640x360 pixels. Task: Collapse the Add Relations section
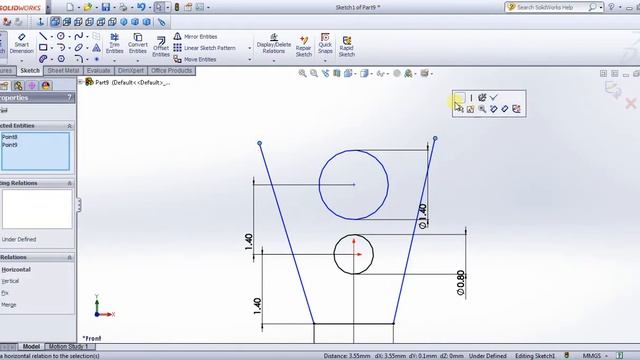(69, 258)
